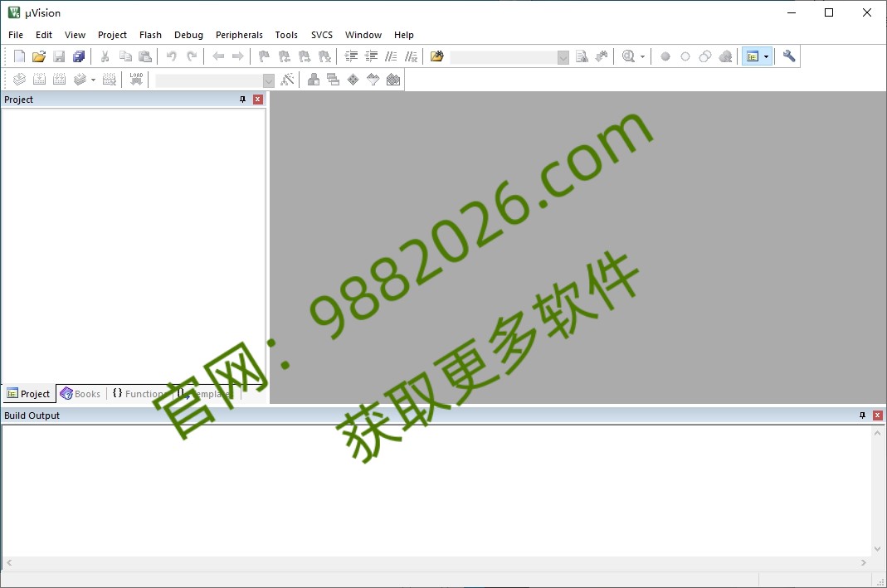This screenshot has width=887, height=588.
Task: Comment selection icon
Action: (x=391, y=56)
